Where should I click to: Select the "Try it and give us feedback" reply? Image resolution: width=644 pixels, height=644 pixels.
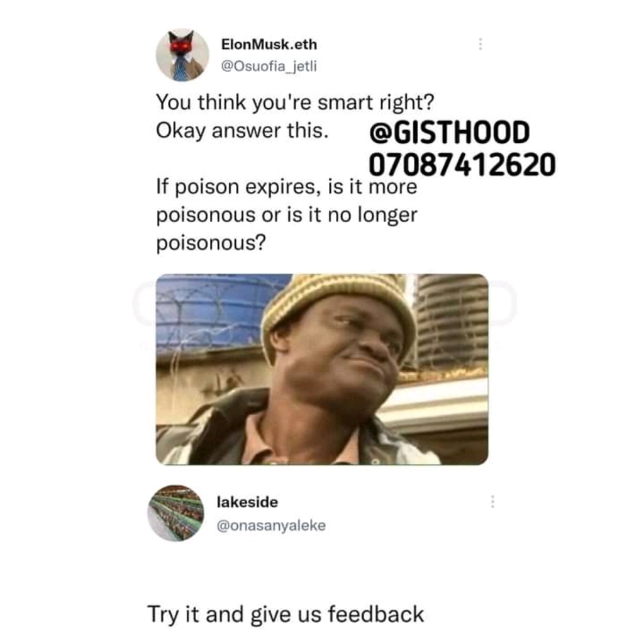pos(286,615)
